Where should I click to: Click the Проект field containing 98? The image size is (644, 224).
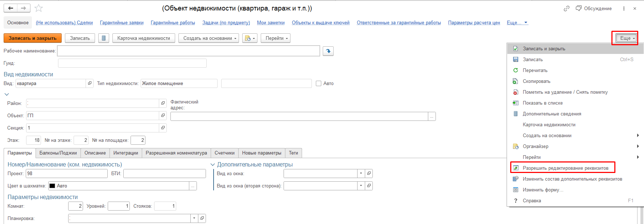(x=67, y=173)
